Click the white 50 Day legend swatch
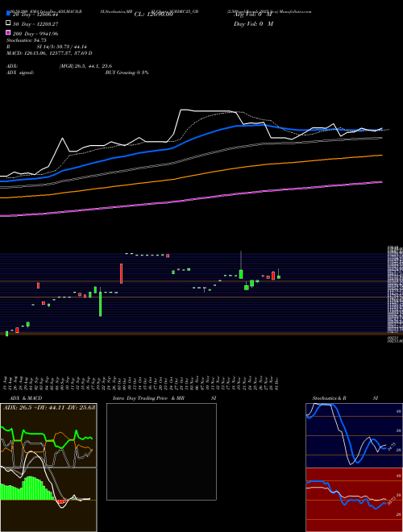This screenshot has height=532, width=403. point(8,23)
